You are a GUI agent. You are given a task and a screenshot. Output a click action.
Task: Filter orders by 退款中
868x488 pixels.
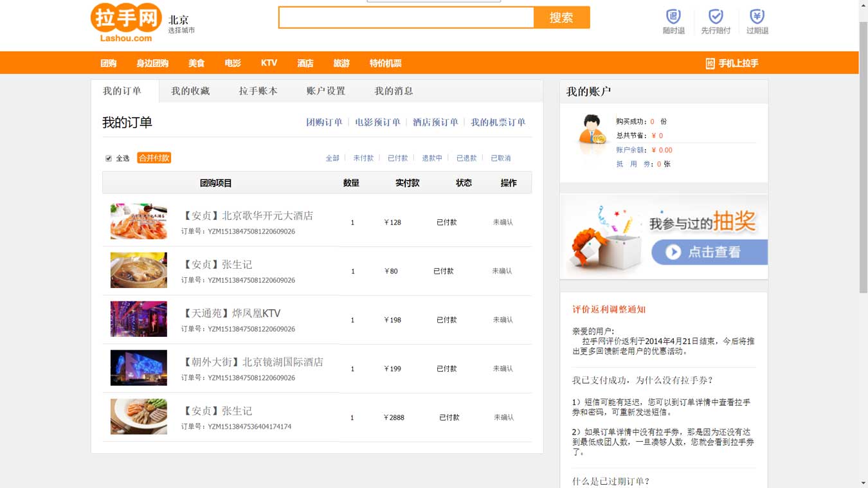click(432, 158)
